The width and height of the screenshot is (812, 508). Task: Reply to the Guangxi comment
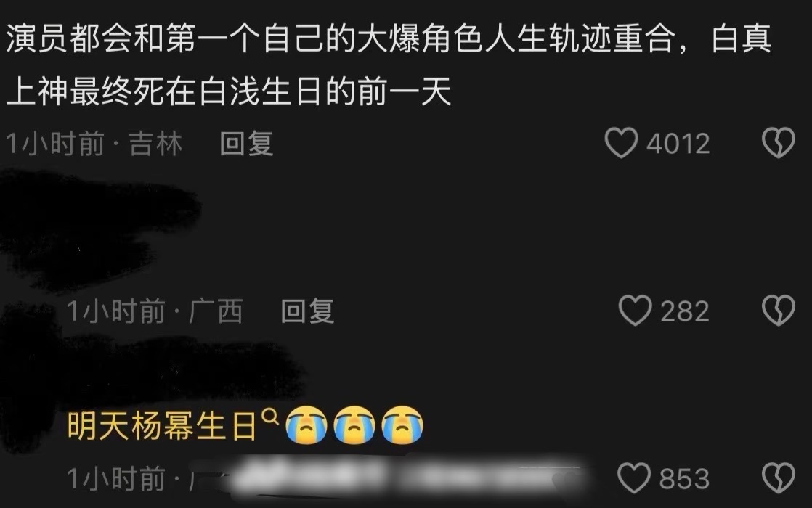pos(308,311)
